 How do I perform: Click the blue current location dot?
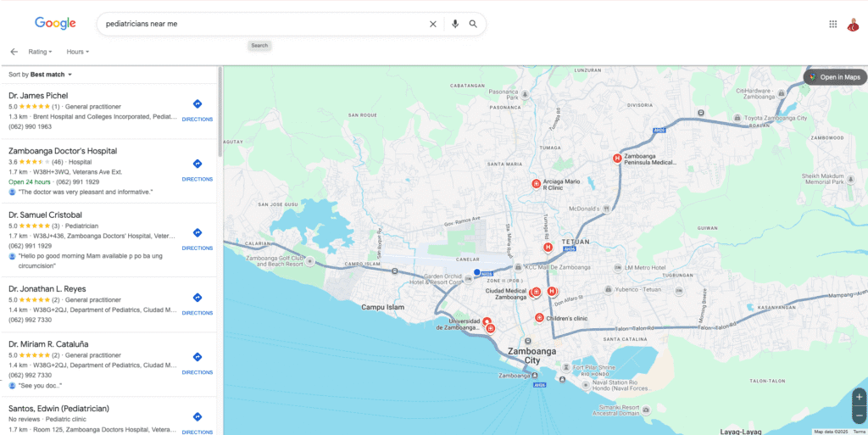(x=476, y=271)
